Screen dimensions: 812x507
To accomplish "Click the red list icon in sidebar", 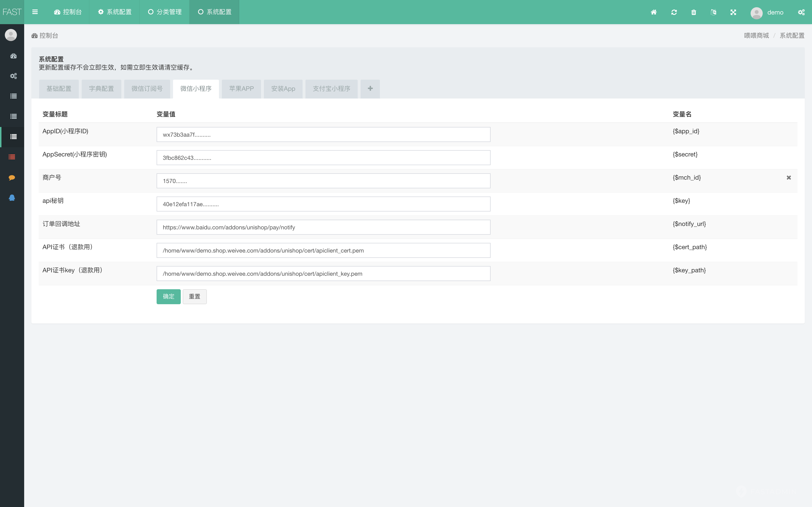I will coord(12,157).
